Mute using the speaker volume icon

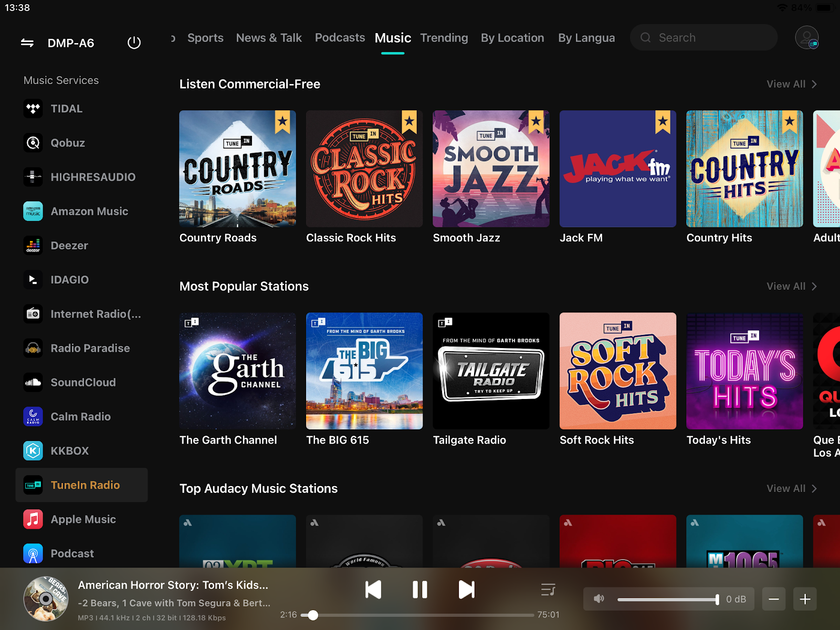click(x=599, y=599)
